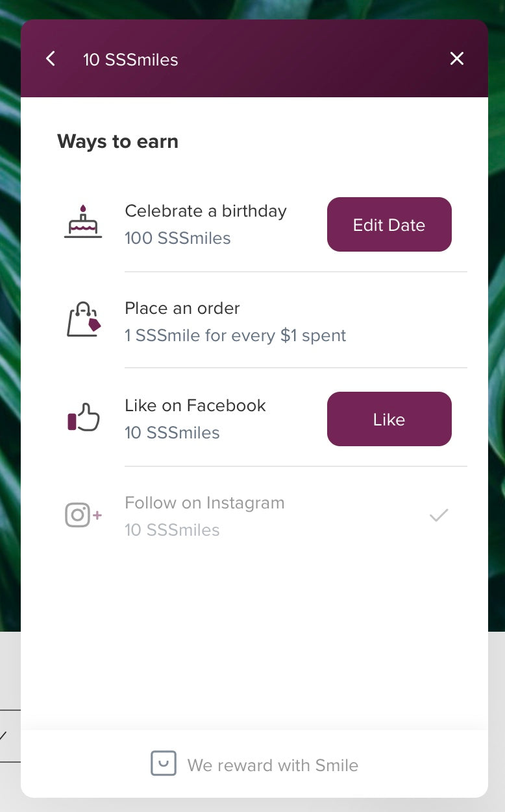Image resolution: width=505 pixels, height=812 pixels.
Task: Click the 'Ways to earn' heading
Action: click(x=117, y=141)
